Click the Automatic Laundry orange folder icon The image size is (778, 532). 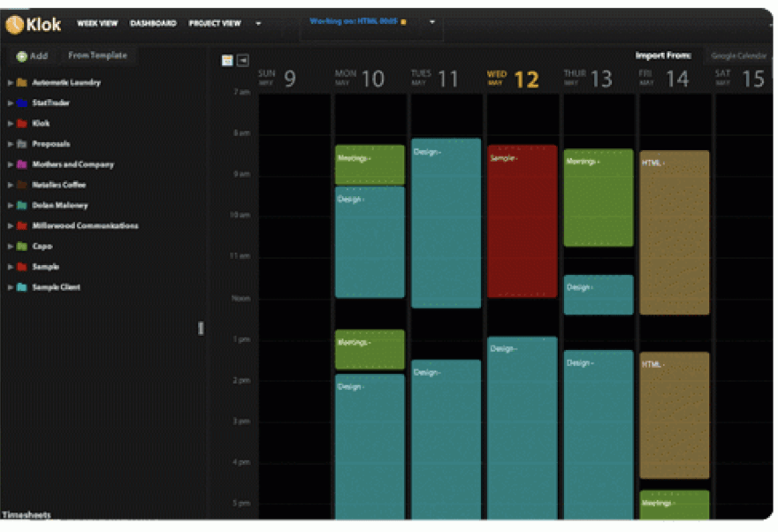pyautogui.click(x=22, y=82)
